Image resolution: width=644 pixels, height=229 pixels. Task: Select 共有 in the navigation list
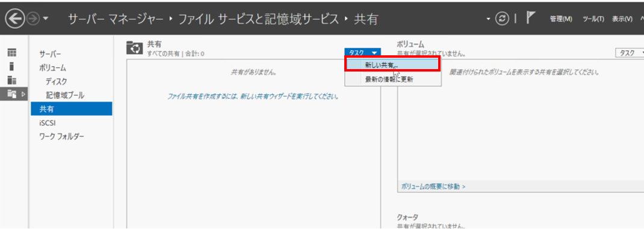point(71,109)
